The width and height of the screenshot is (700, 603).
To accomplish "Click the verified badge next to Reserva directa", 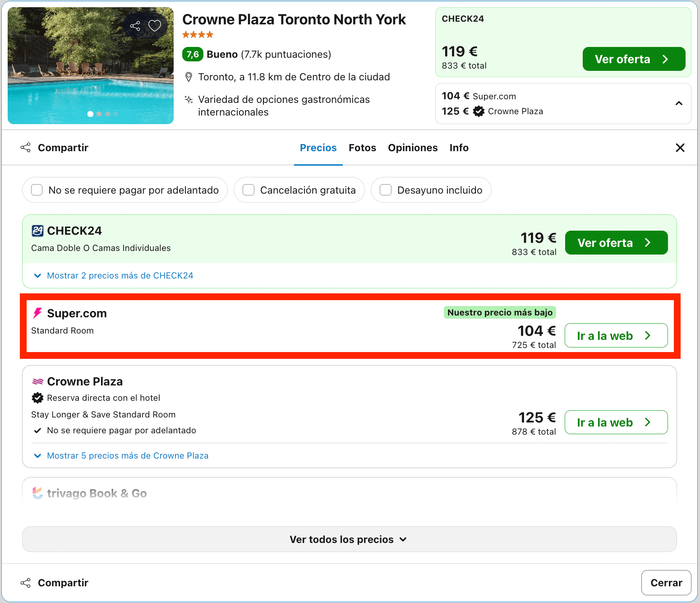I will (37, 398).
